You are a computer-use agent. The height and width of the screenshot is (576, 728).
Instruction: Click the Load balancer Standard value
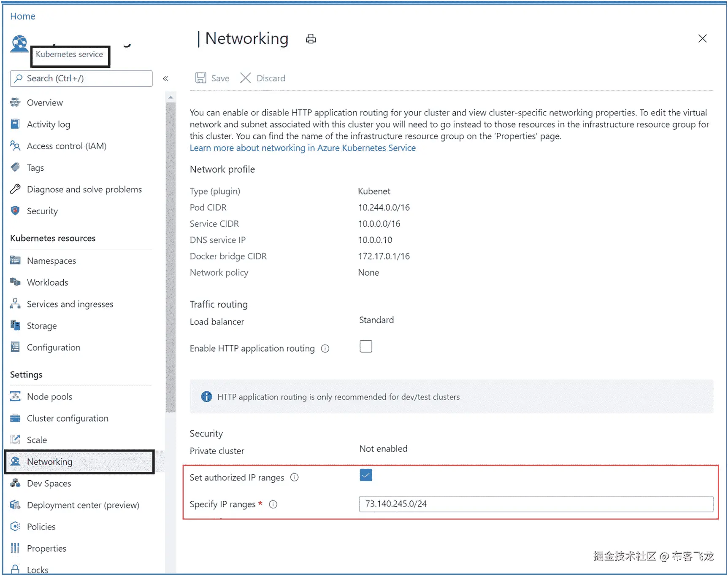[x=376, y=320]
